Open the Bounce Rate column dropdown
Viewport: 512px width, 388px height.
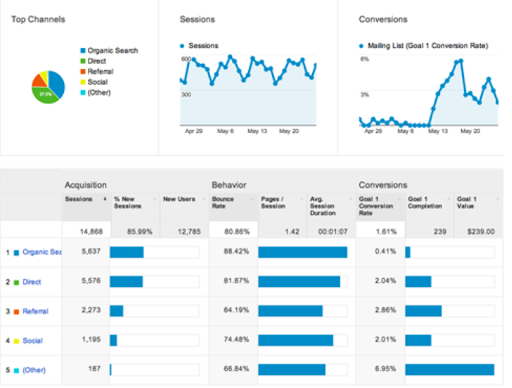[x=253, y=199]
